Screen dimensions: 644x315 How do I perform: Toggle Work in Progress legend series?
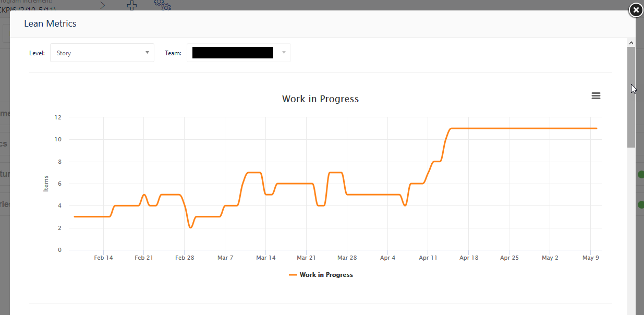tap(321, 275)
